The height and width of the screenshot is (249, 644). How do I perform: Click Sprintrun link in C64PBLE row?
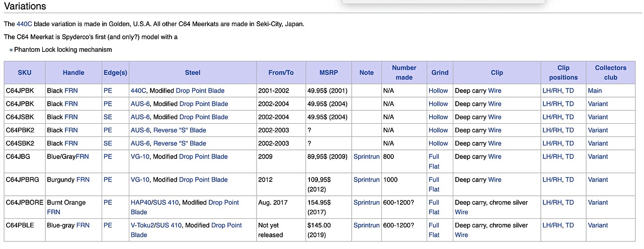366,225
